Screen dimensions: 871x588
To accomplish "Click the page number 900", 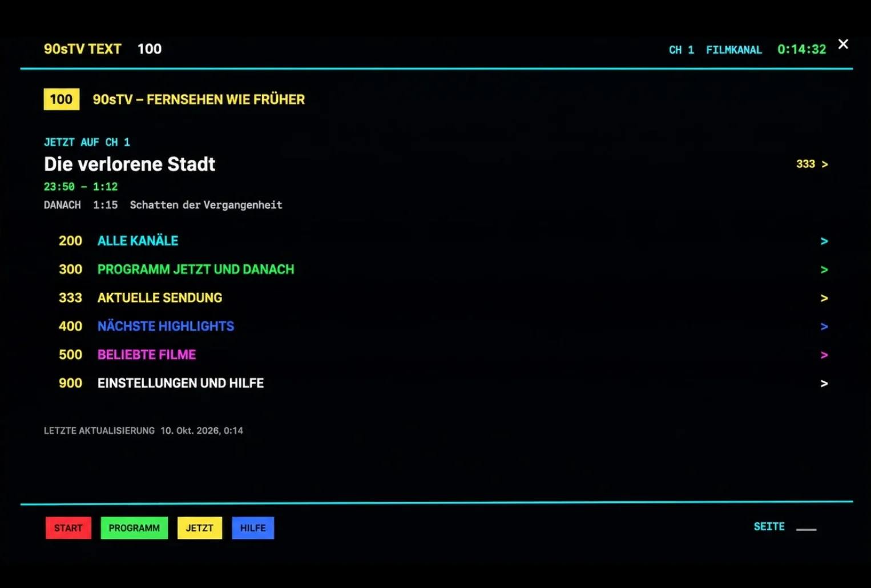I will tap(70, 384).
